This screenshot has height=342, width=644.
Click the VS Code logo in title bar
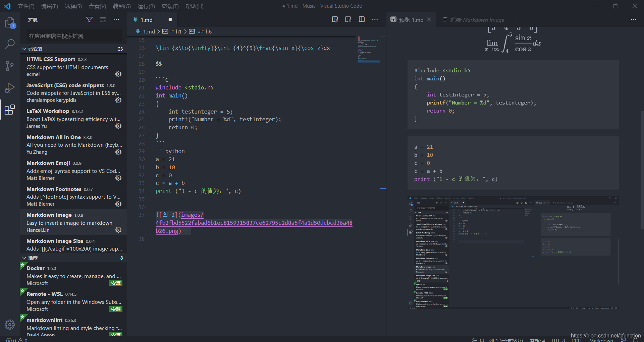pos(7,6)
